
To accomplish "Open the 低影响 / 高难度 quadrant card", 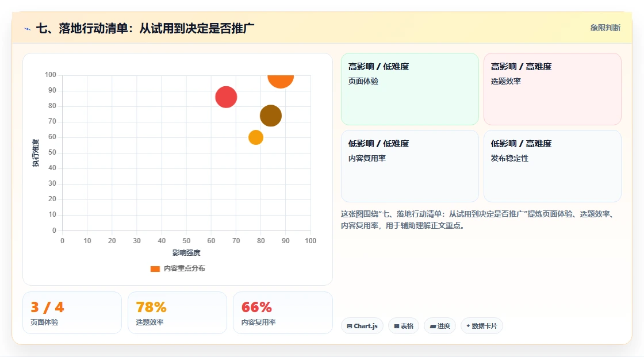I will (553, 166).
